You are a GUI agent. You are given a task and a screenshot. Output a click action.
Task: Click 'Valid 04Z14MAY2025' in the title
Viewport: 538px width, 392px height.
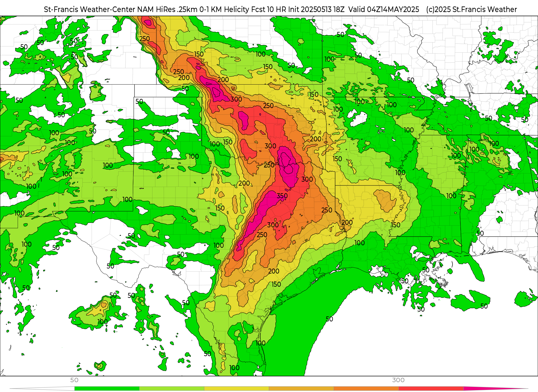[x=384, y=10]
